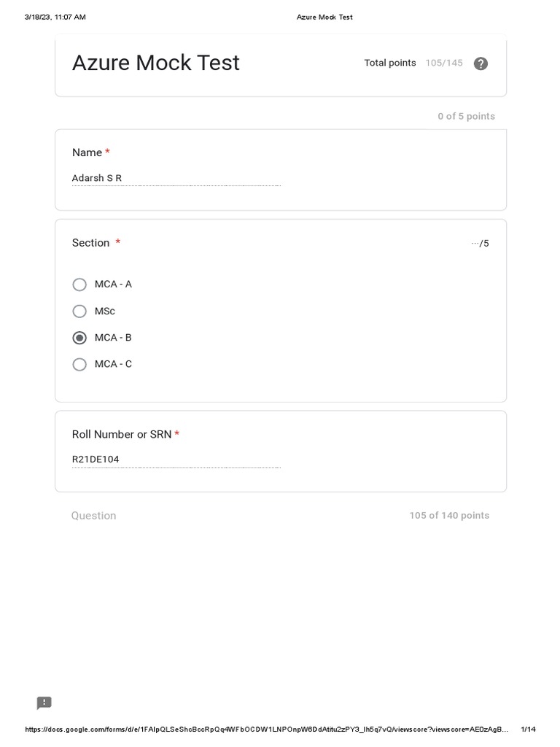Click the Section score showing /5
560x747 pixels.
click(x=481, y=244)
